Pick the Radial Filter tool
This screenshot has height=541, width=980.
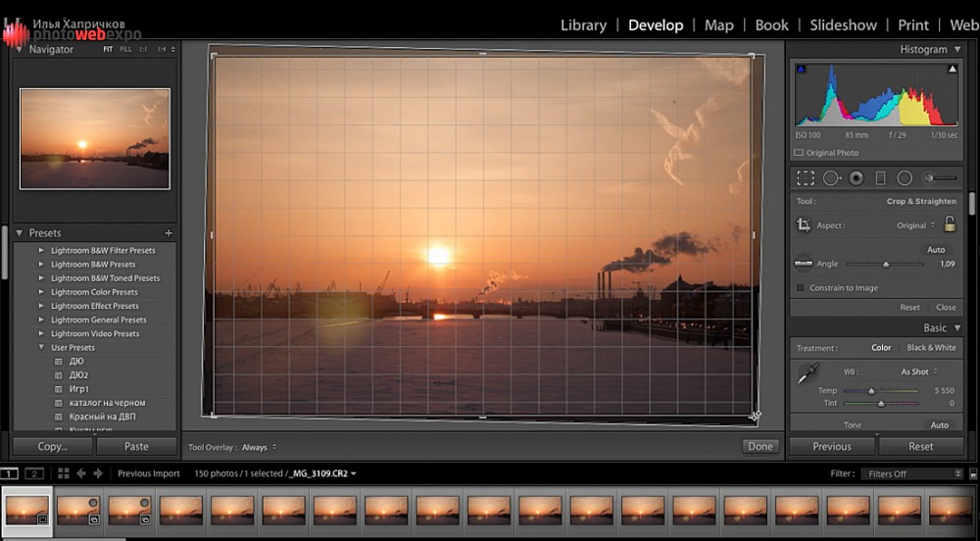tap(905, 178)
